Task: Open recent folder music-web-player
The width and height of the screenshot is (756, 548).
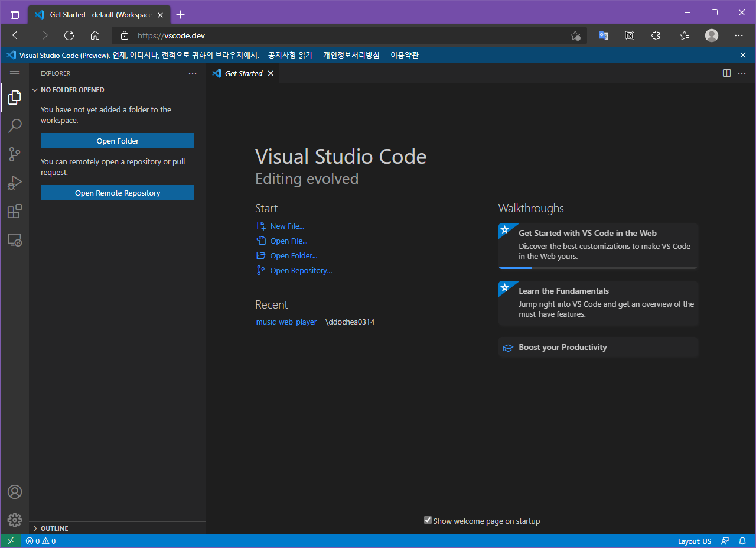Action: click(x=286, y=322)
